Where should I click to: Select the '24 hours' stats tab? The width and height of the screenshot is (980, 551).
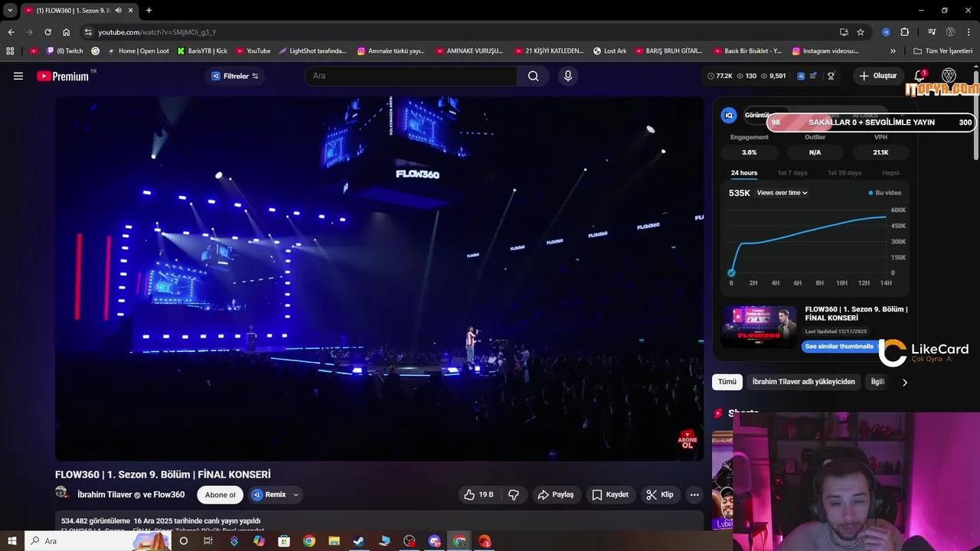click(743, 173)
